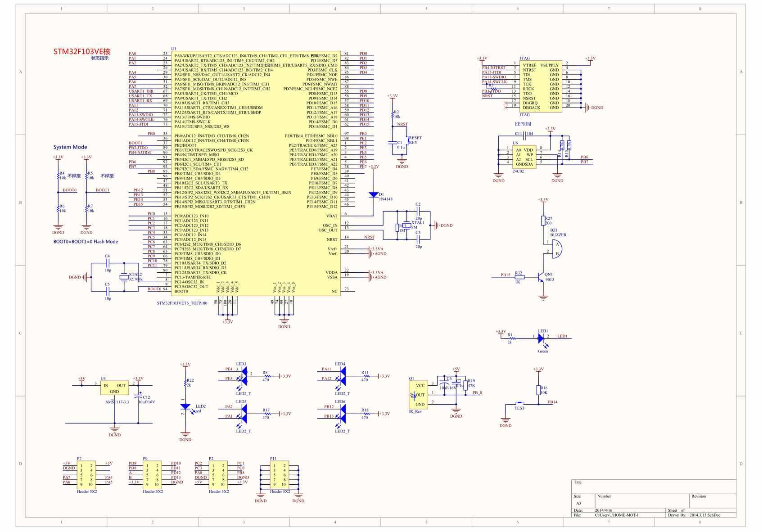Select the R16 10K pull-up resistor
Image resolution: width=763 pixels, height=532 pixels.
pos(538,390)
